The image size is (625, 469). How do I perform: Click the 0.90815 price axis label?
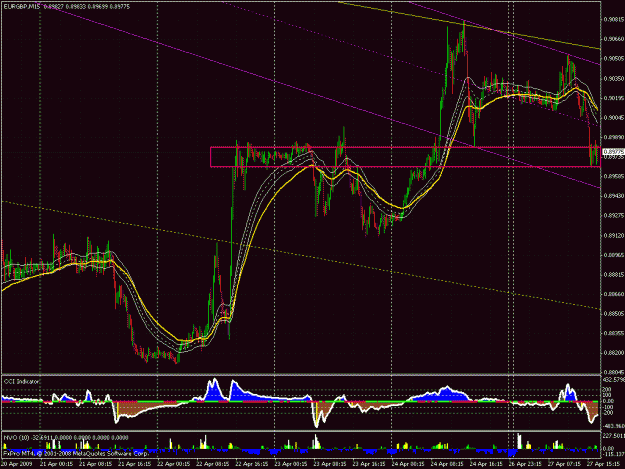614,20
